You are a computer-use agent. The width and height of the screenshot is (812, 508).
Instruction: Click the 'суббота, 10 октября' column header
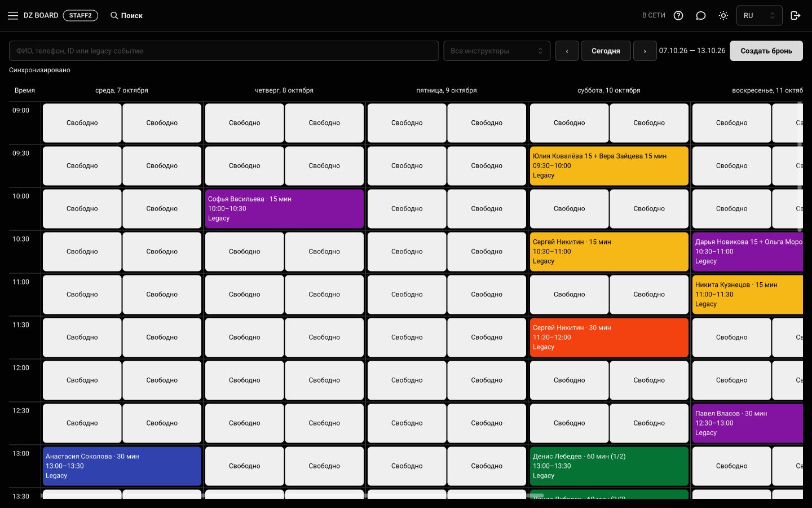tap(609, 90)
